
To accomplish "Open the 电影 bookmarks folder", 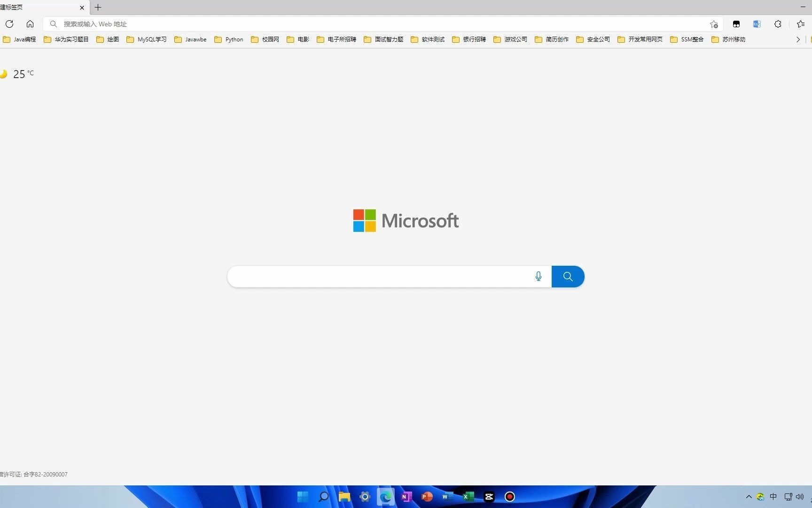I will [298, 40].
